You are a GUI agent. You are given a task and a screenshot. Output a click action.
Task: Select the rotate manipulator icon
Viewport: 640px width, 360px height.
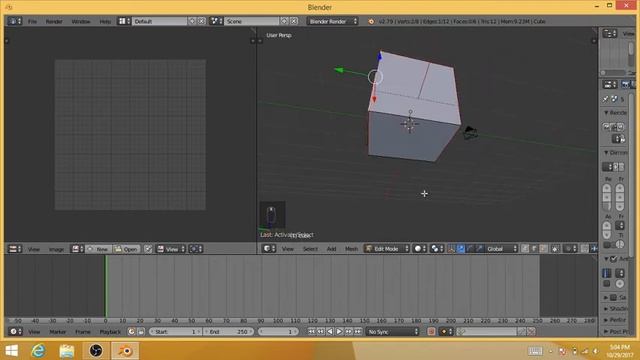pos(471,249)
